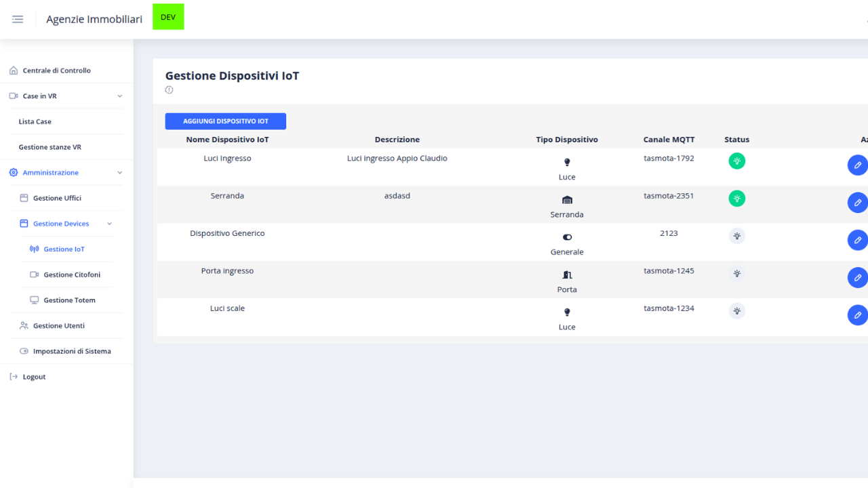The image size is (868, 488).
Task: Collapse the Gestione Devices submenu
Action: [x=109, y=224]
